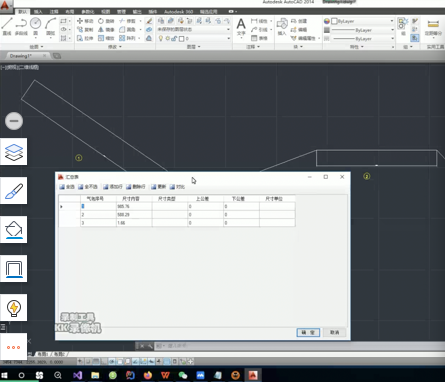This screenshot has width=447, height=383.
Task: Select the 500.29 dimension cell in table
Action: tap(134, 215)
